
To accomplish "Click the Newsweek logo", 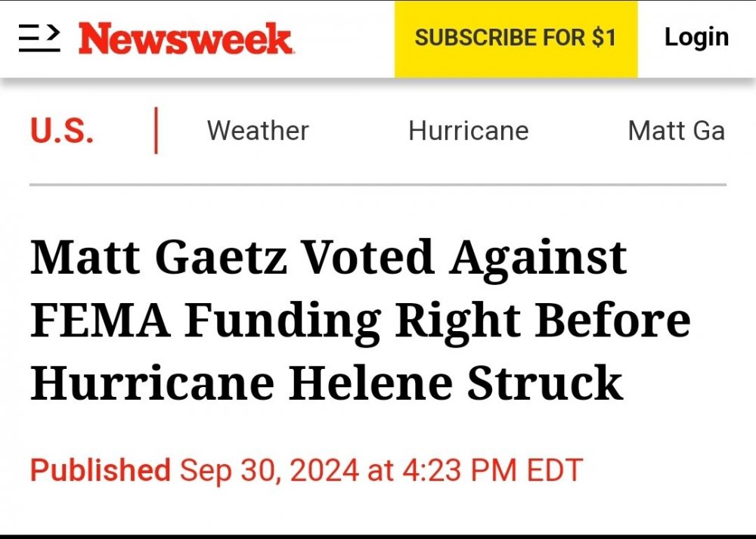I will click(186, 39).
